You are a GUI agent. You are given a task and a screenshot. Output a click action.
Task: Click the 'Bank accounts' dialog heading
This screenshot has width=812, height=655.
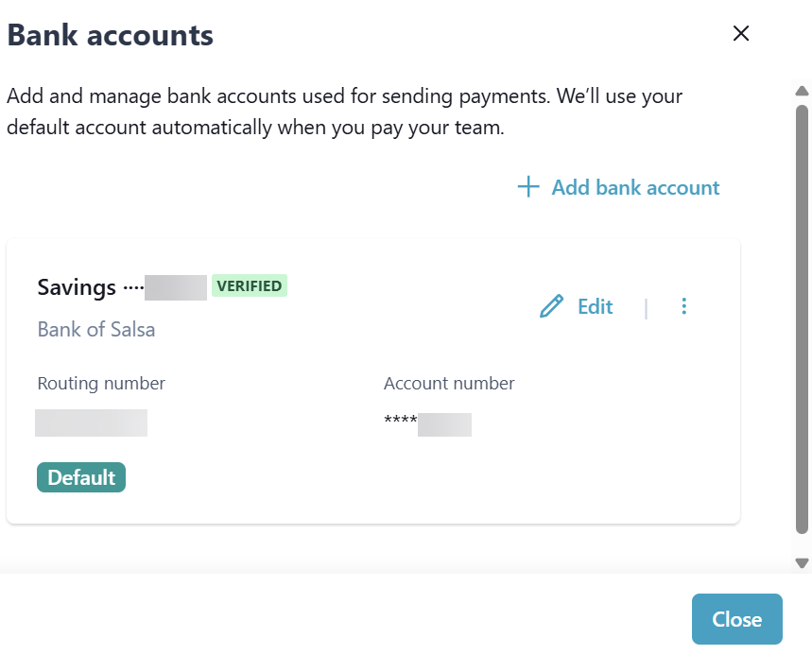(x=111, y=36)
